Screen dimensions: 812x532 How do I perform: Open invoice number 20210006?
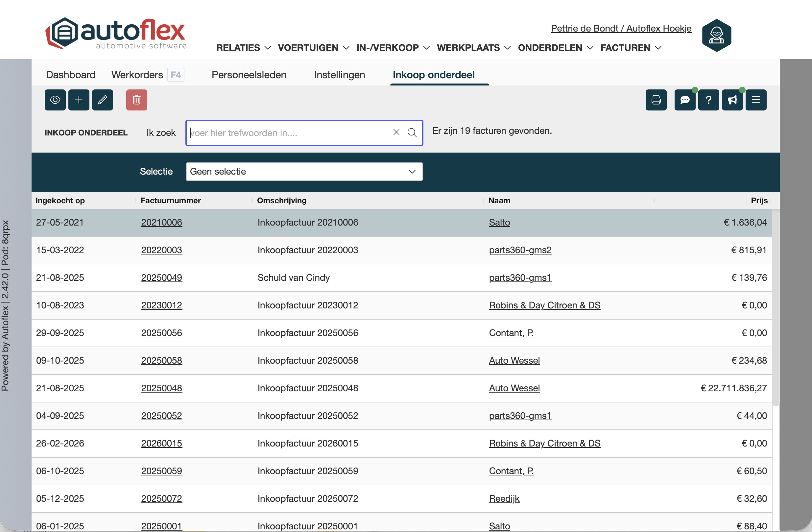click(162, 223)
